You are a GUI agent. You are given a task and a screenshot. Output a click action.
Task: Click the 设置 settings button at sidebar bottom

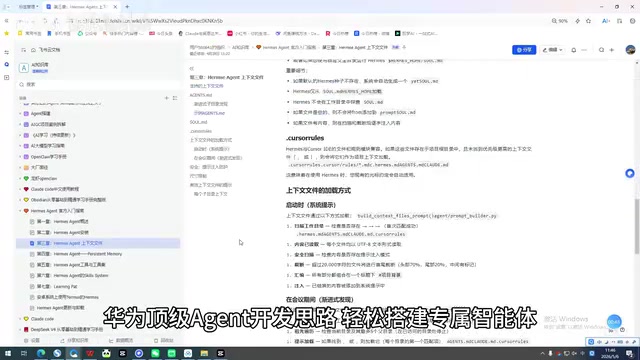pos(32,340)
